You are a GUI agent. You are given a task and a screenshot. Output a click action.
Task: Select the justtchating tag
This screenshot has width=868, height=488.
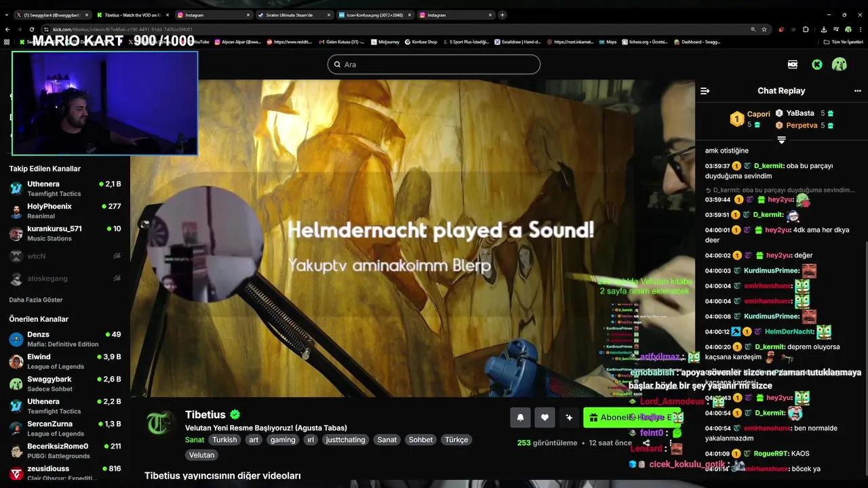[x=345, y=440]
